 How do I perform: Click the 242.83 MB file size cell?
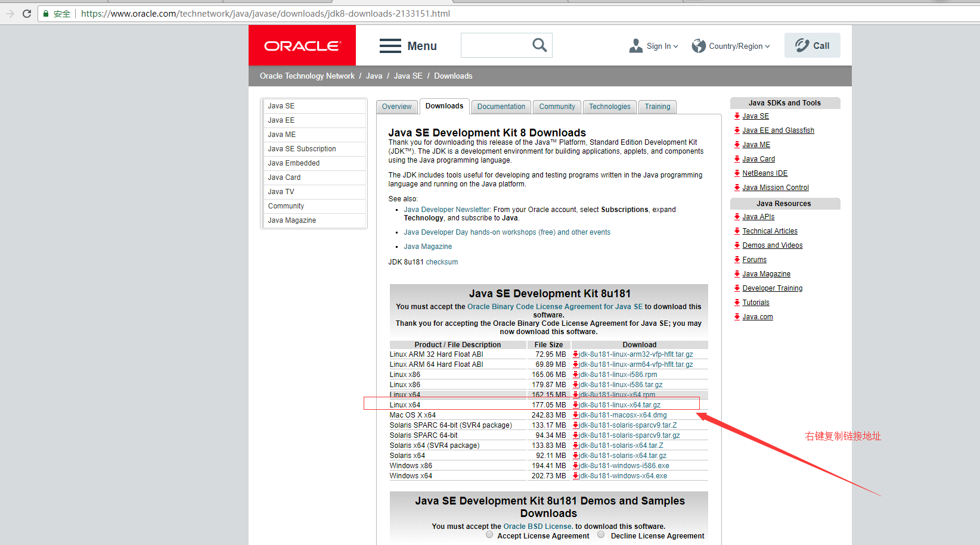click(549, 415)
